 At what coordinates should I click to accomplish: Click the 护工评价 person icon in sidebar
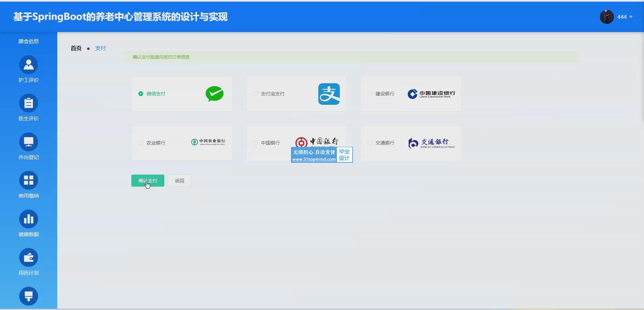tap(29, 65)
